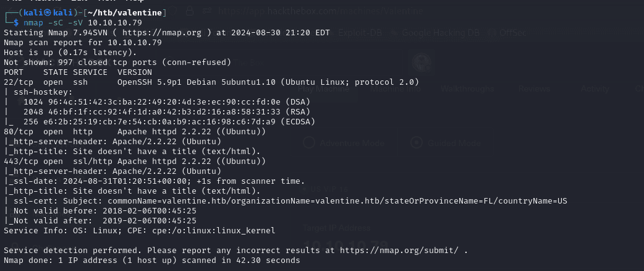Open the Walkthroughs tab

[467, 88]
